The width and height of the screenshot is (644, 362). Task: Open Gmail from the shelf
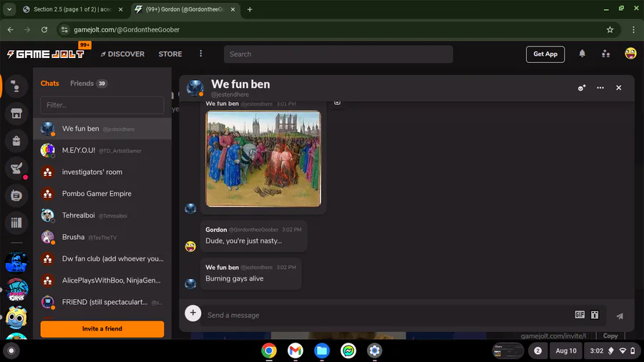coord(296,351)
